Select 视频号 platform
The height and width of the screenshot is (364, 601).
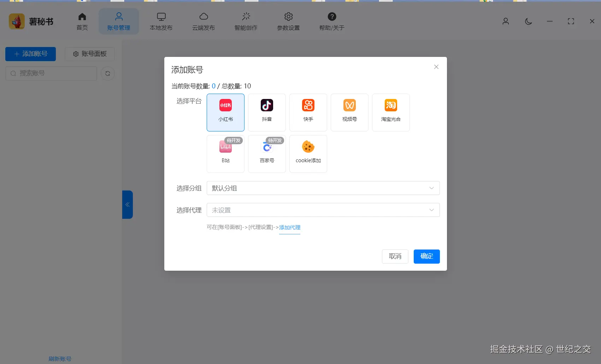(x=349, y=112)
